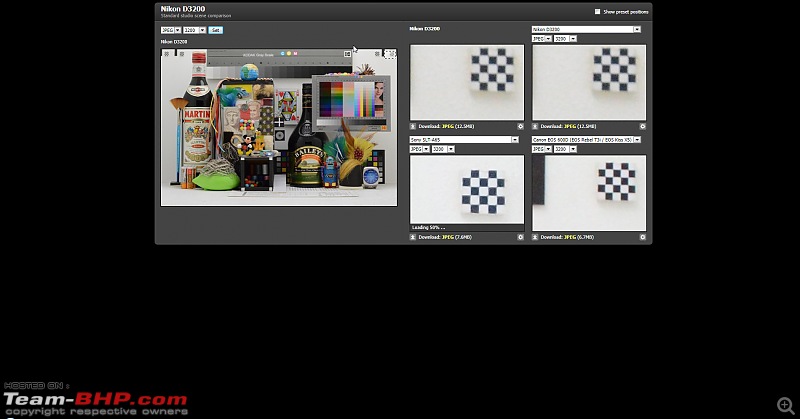This screenshot has height=419, width=800.
Task: Open JPEG dropdown under Sony SLT-A65
Action: tap(420, 149)
